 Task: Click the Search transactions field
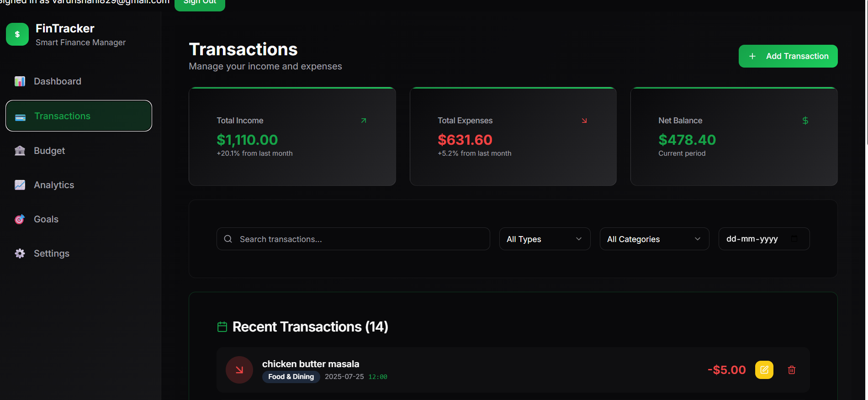click(353, 239)
